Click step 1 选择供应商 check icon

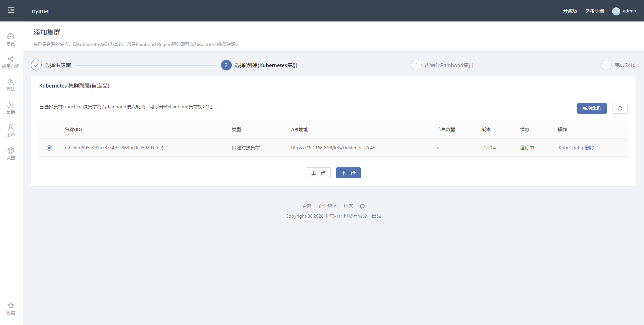click(36, 65)
